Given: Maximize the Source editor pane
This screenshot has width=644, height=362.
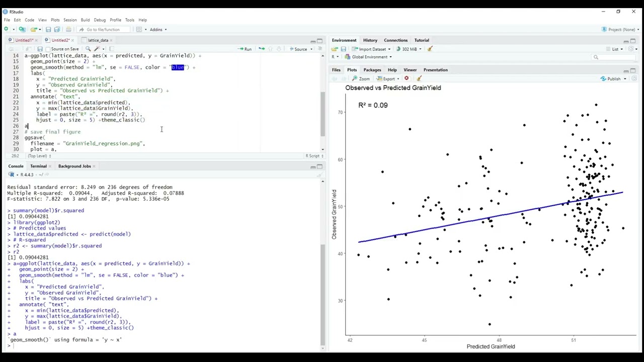Looking at the screenshot, I should 319,40.
